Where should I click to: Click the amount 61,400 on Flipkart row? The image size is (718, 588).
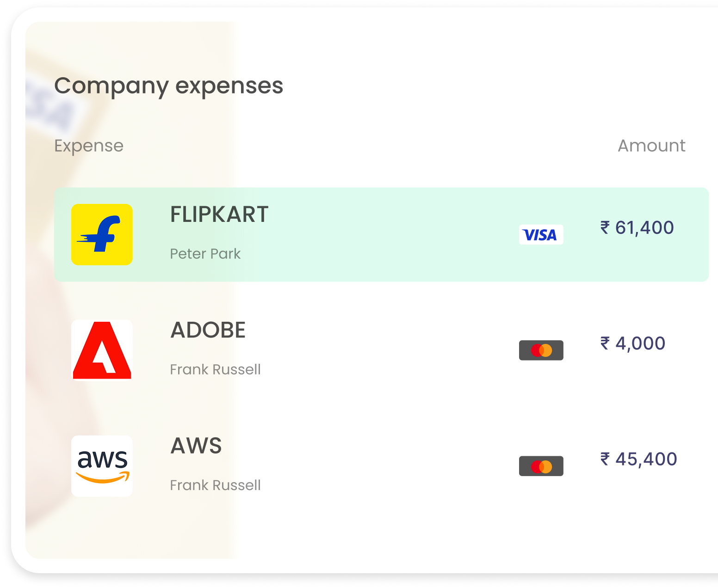click(x=644, y=227)
